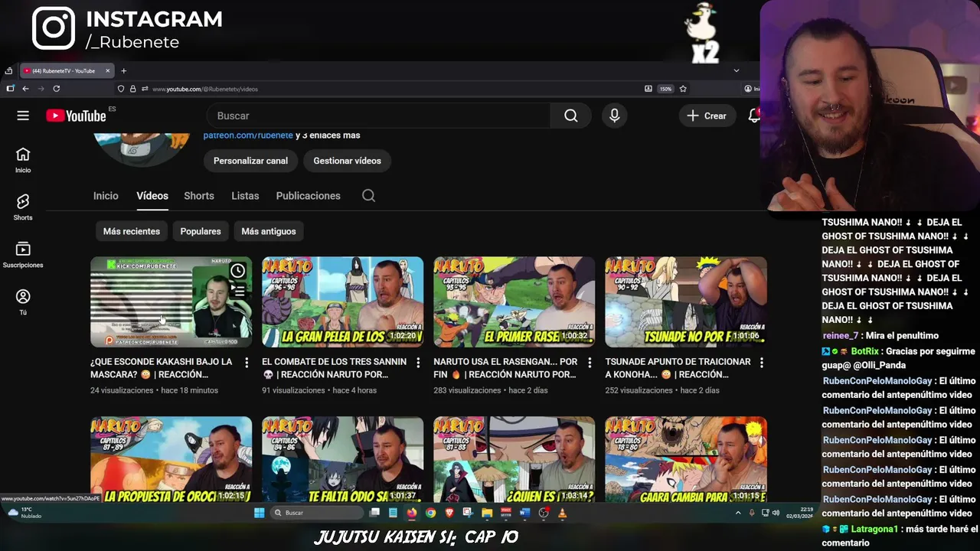Click Personalizar canal button
The image size is (980, 551).
[250, 161]
